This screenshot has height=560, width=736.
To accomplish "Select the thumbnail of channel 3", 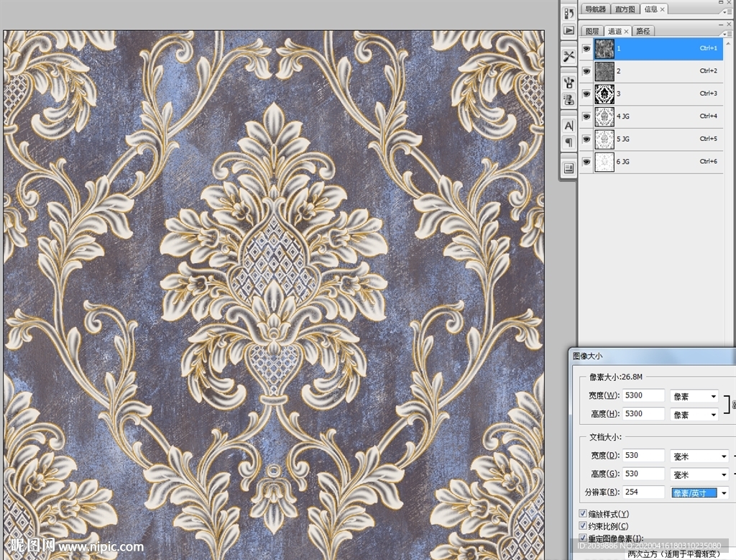I will [x=604, y=94].
